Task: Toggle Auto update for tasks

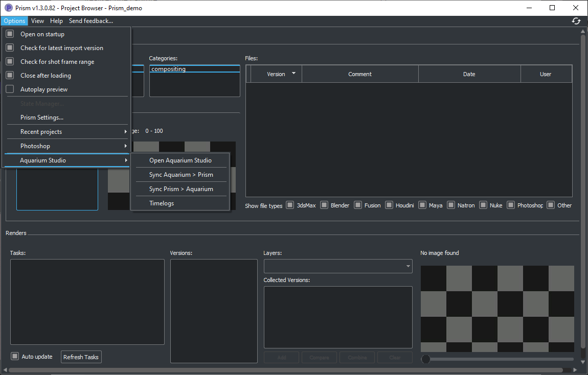Action: pyautogui.click(x=14, y=356)
